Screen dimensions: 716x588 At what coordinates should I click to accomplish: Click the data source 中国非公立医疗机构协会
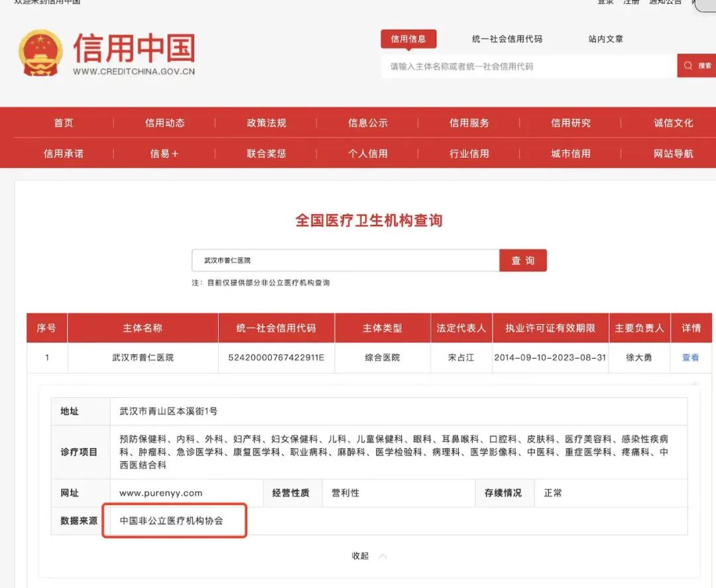171,521
